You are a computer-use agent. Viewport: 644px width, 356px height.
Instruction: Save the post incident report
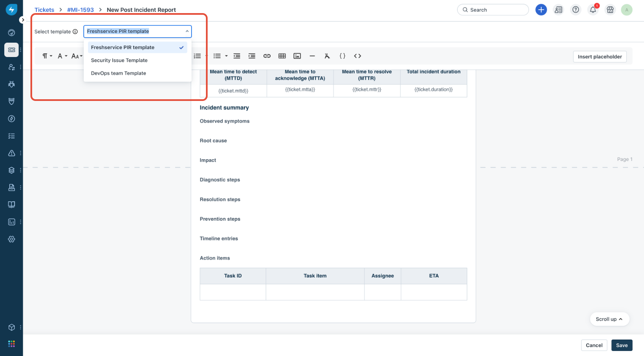pos(622,345)
